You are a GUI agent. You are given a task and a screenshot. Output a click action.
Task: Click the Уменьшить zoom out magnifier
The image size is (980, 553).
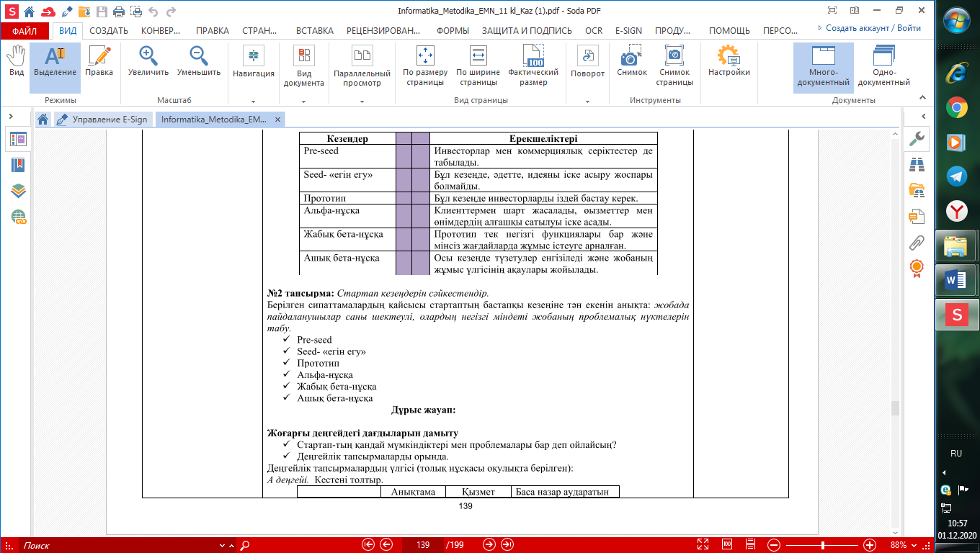[x=198, y=62]
